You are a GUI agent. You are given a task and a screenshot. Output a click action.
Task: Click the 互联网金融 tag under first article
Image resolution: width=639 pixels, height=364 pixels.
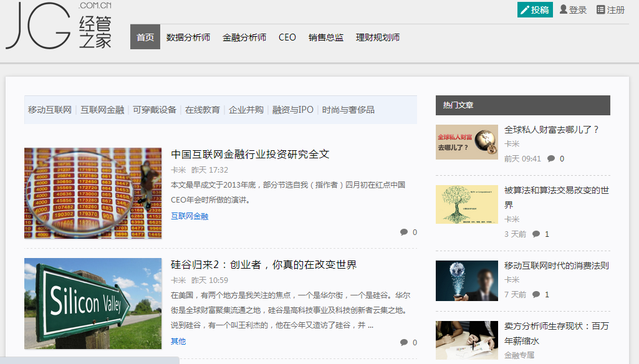click(190, 216)
